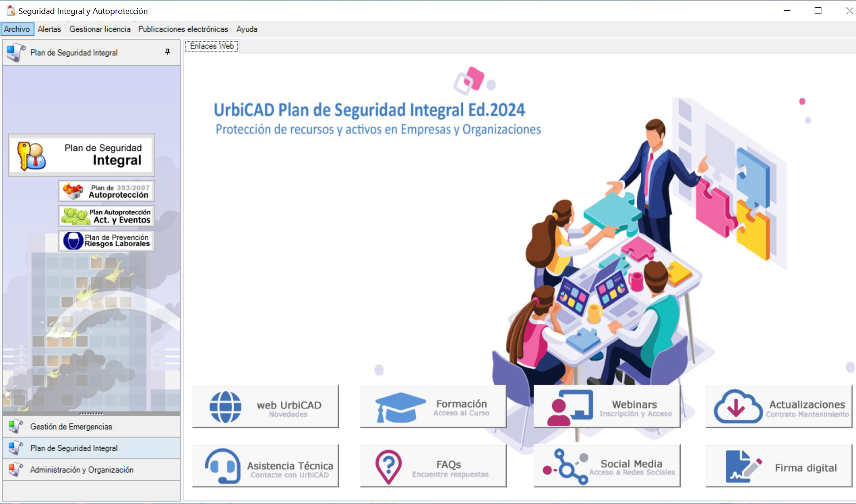
Task: Click the Social Media network nodes icon
Action: (566, 467)
